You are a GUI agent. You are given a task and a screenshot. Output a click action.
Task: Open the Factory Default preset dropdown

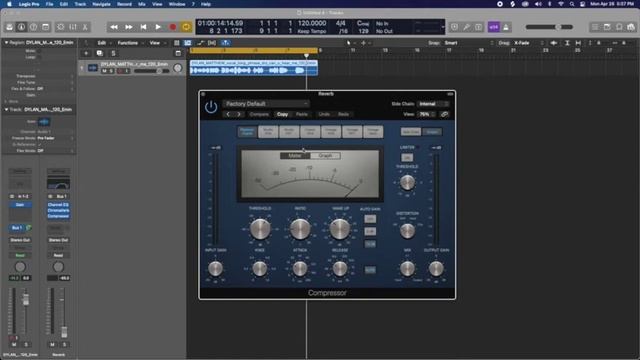coord(266,104)
